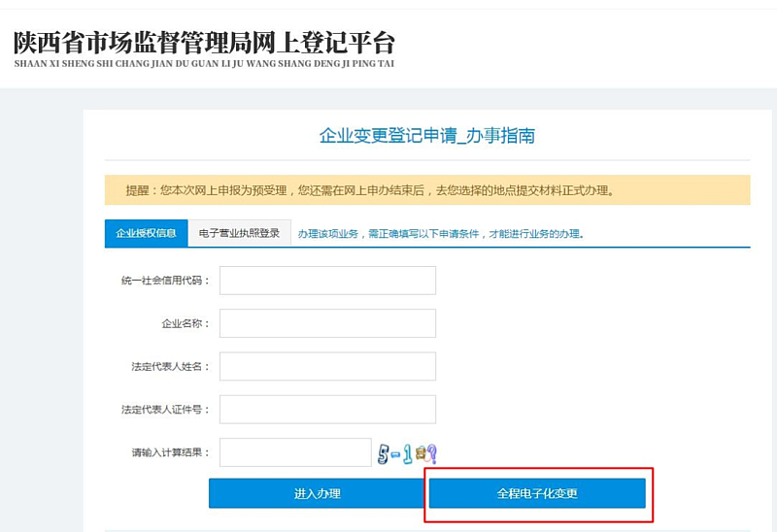Click the 企业变更登记申请_办事指南 page heading
The height and width of the screenshot is (532, 777).
426,136
